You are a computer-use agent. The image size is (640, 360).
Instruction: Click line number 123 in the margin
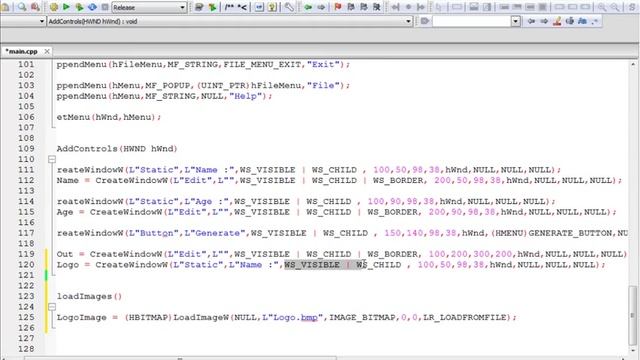(26, 296)
